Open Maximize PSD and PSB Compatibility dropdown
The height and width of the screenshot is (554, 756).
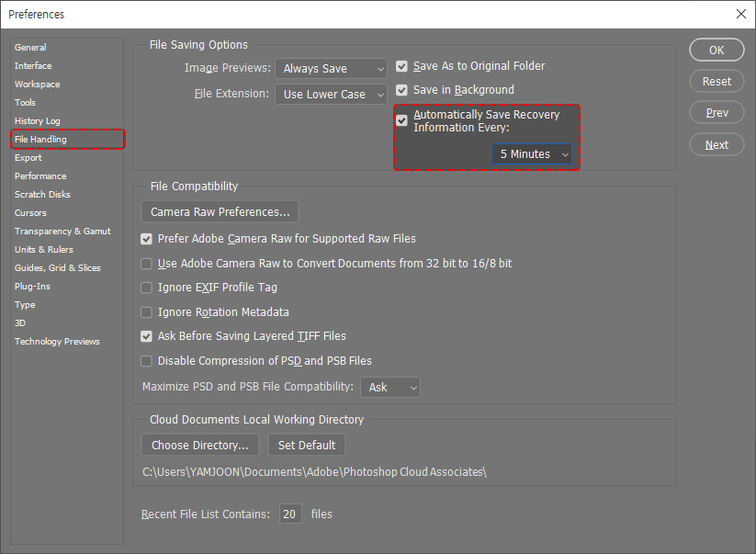[x=390, y=387]
